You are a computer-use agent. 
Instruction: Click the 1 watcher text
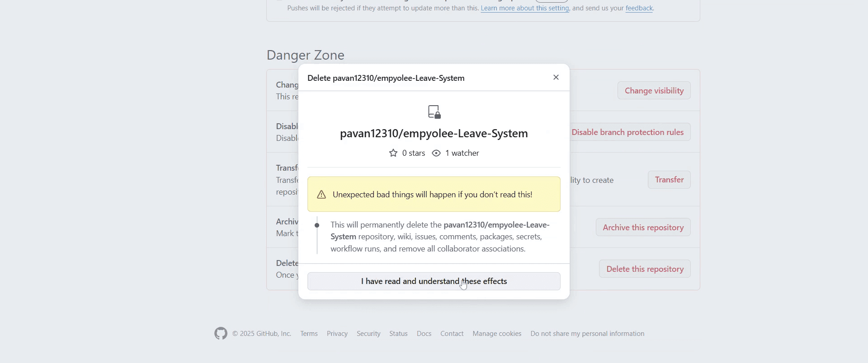coord(462,153)
